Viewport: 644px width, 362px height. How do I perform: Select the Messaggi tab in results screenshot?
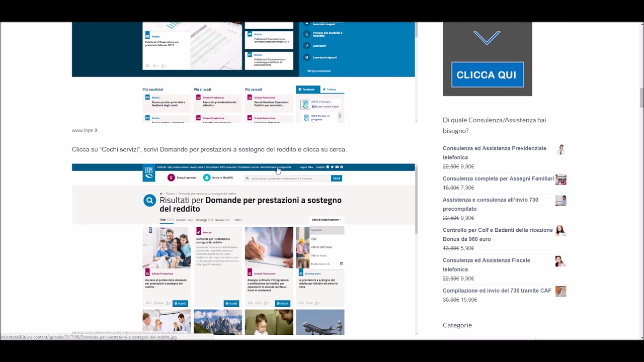click(x=204, y=220)
